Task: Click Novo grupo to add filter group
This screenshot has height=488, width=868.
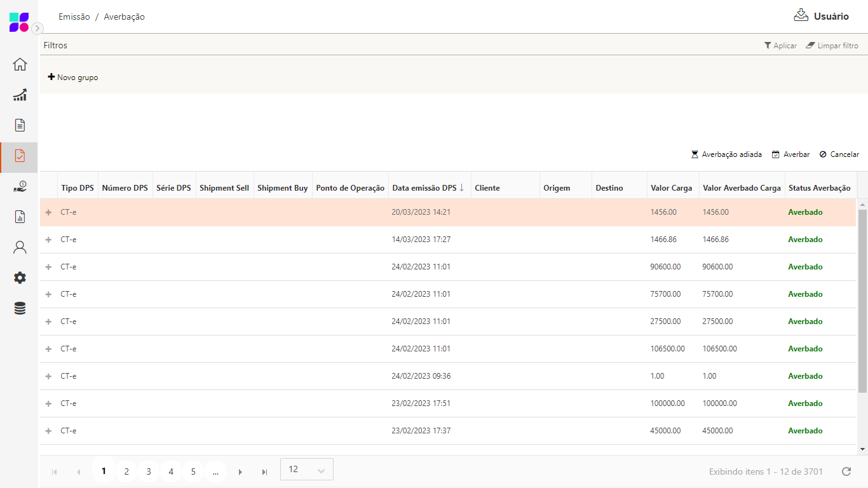Action: click(73, 78)
